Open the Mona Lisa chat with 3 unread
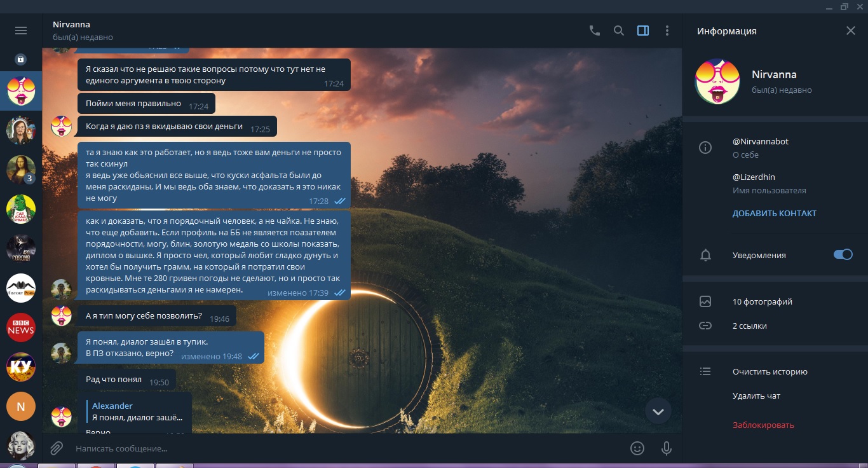This screenshot has width=868, height=468. [x=21, y=169]
